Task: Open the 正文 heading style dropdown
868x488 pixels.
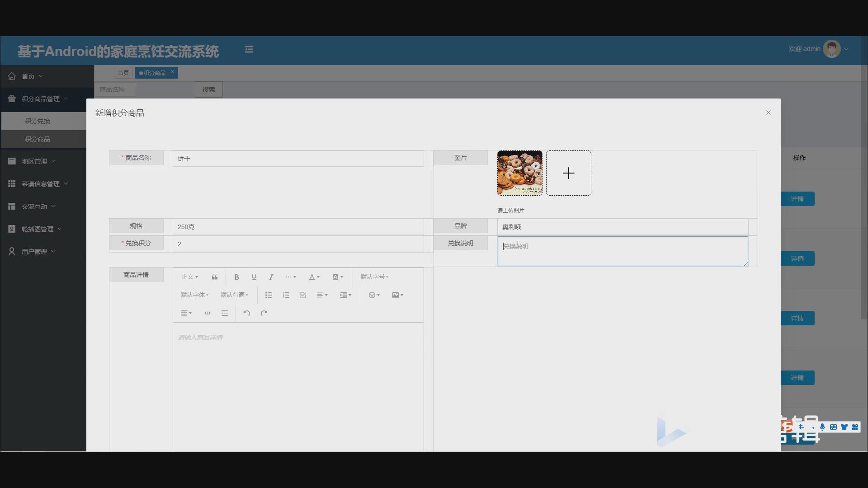Action: 189,277
